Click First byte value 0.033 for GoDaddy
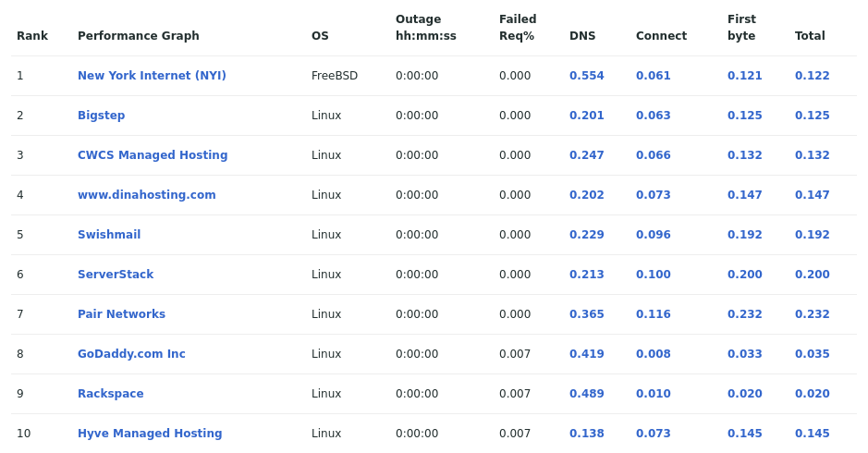 pyautogui.click(x=744, y=354)
